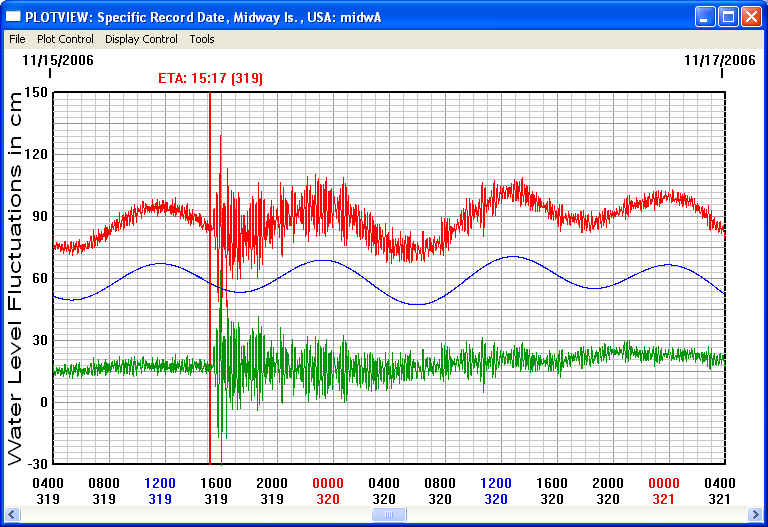This screenshot has height=527, width=768.
Task: Click the horizontal scrollbar left arrow
Action: pyautogui.click(x=12, y=514)
